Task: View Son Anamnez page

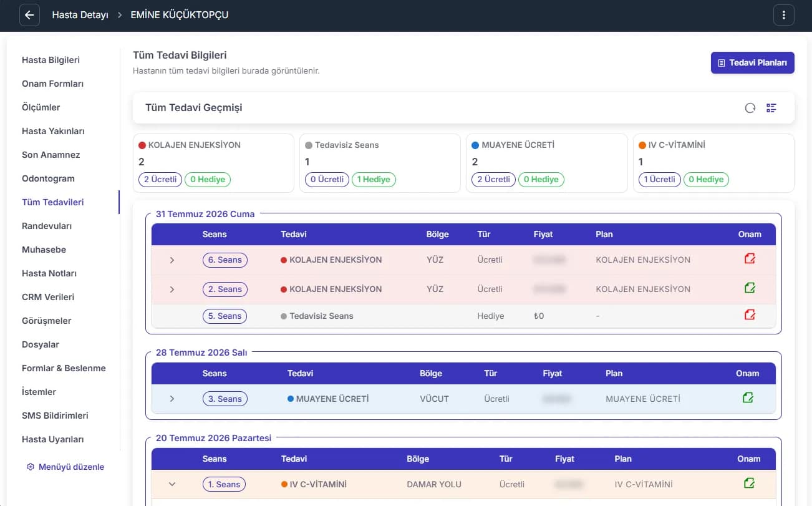Action: coord(51,155)
